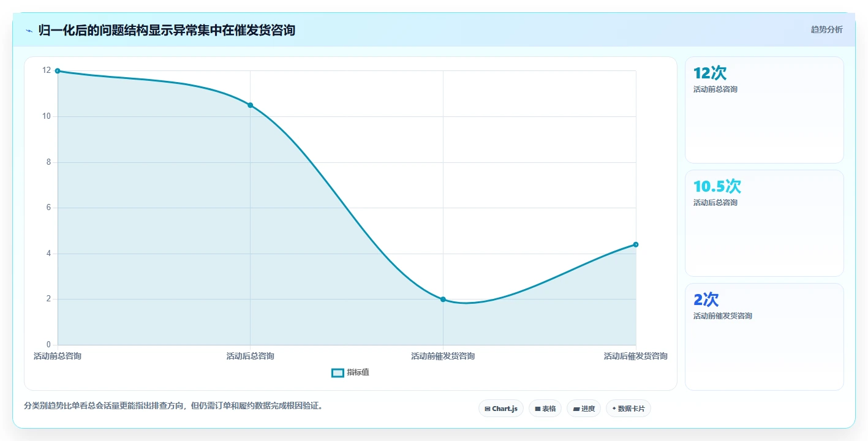Click the 进度 tag button
The image size is (868, 441).
[584, 409]
